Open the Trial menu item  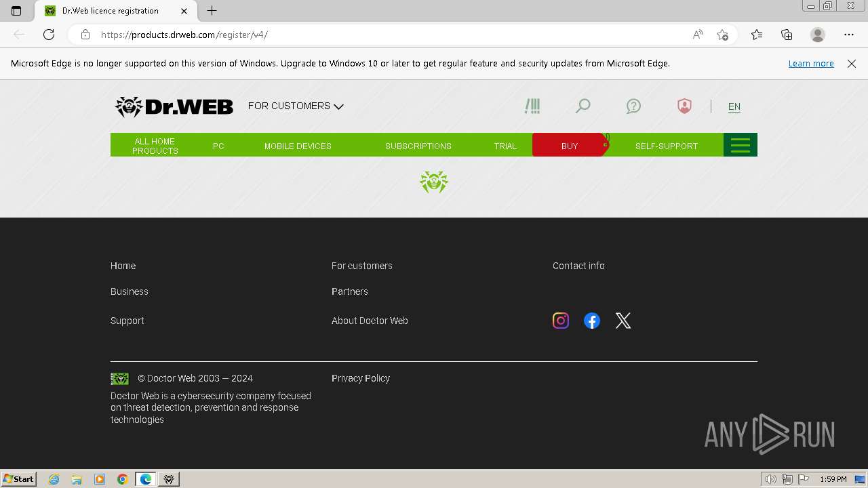click(505, 146)
